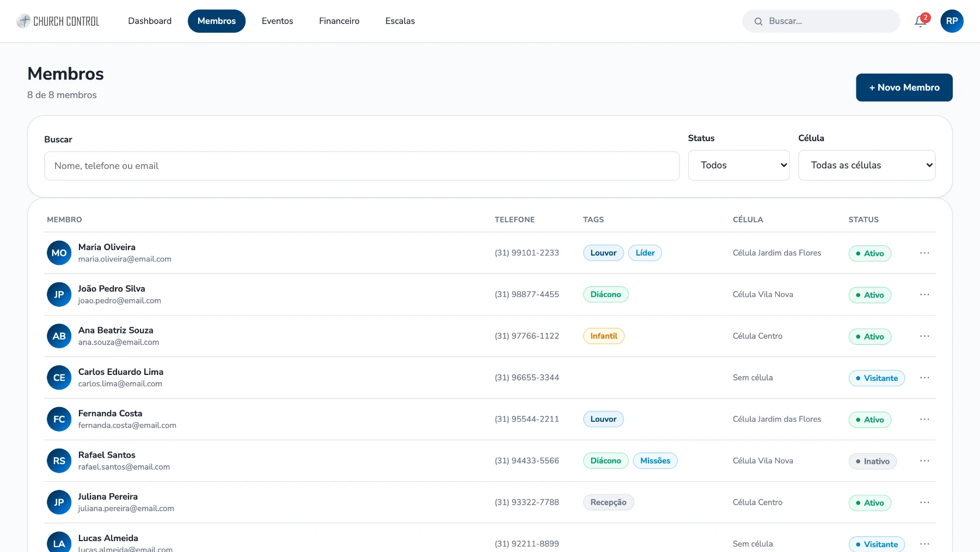Click the Líder tag
This screenshot has height=552, width=980.
pos(645,253)
